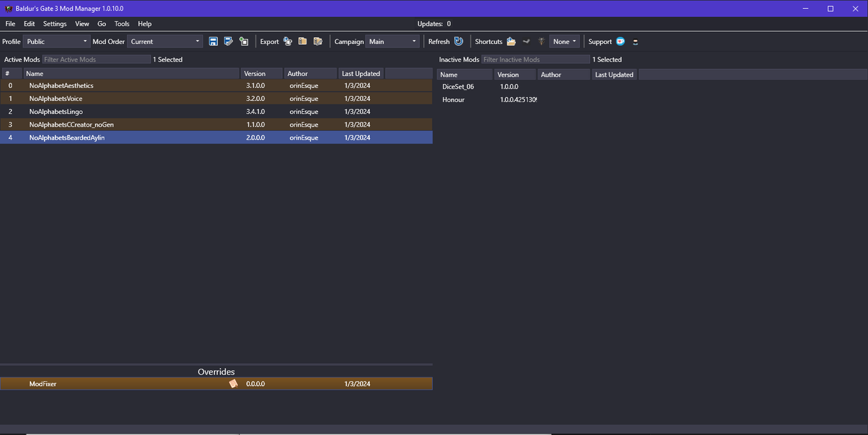
Task: Select the NoAlphabetsLingo mod row
Action: 216,112
